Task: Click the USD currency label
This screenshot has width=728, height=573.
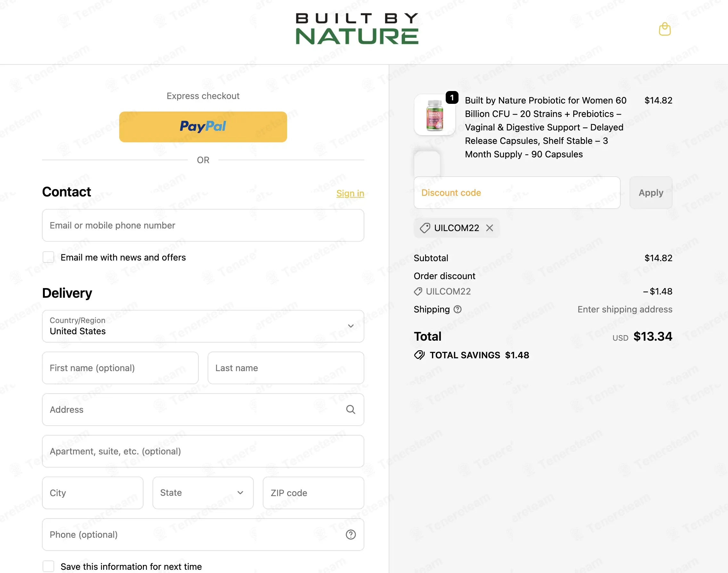Action: (620, 338)
